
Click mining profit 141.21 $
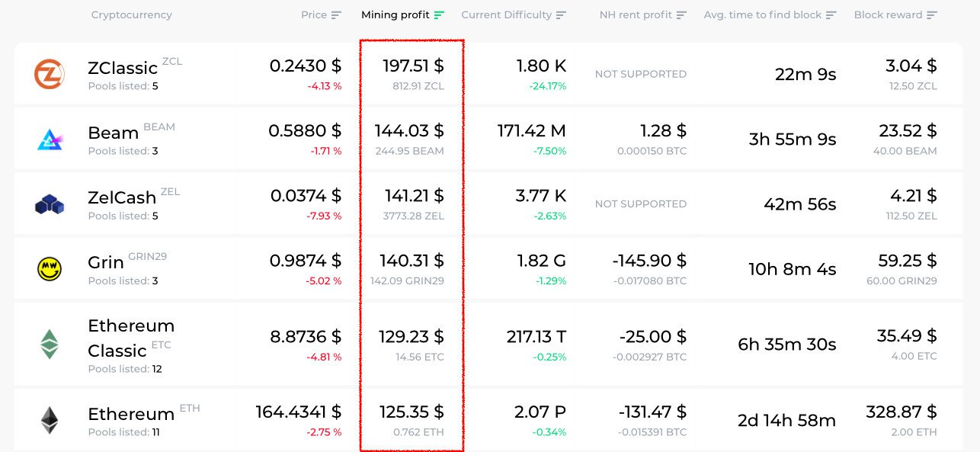click(414, 196)
